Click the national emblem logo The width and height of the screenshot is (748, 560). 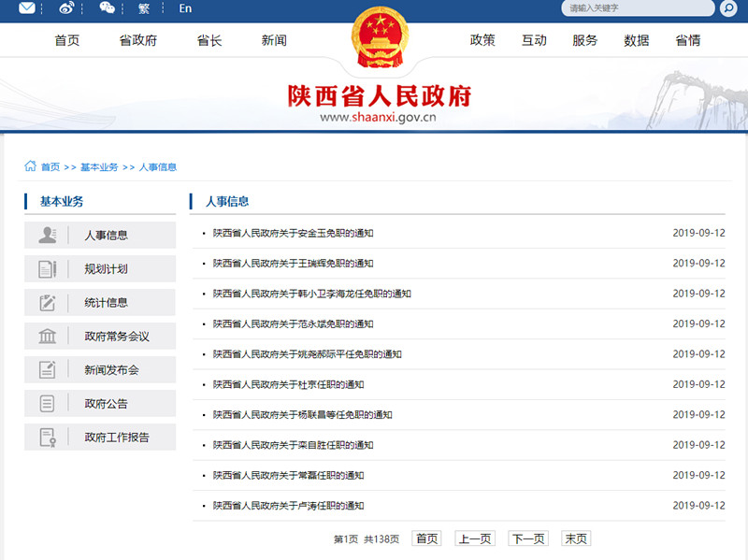tap(380, 41)
